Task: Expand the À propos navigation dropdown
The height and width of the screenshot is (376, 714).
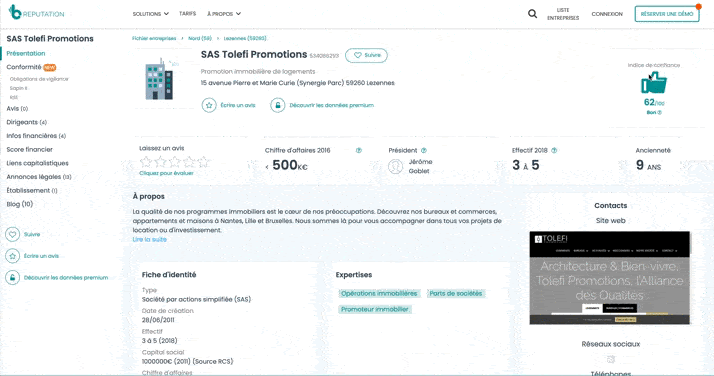Action: (x=224, y=14)
